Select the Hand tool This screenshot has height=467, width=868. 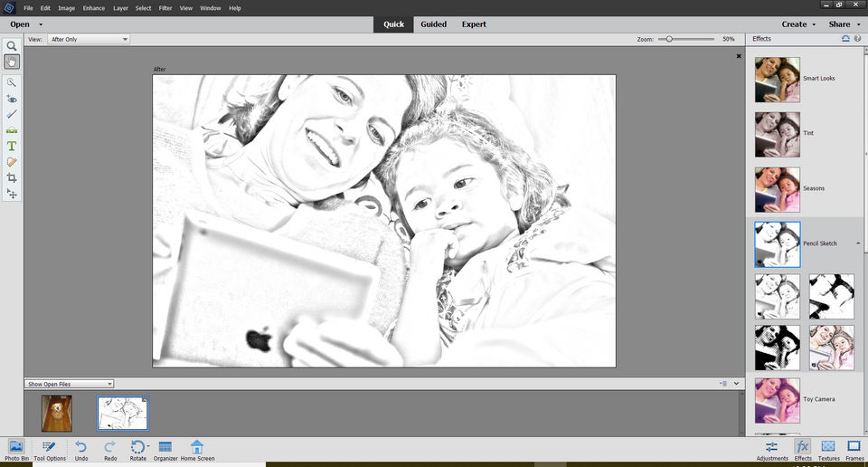point(12,62)
